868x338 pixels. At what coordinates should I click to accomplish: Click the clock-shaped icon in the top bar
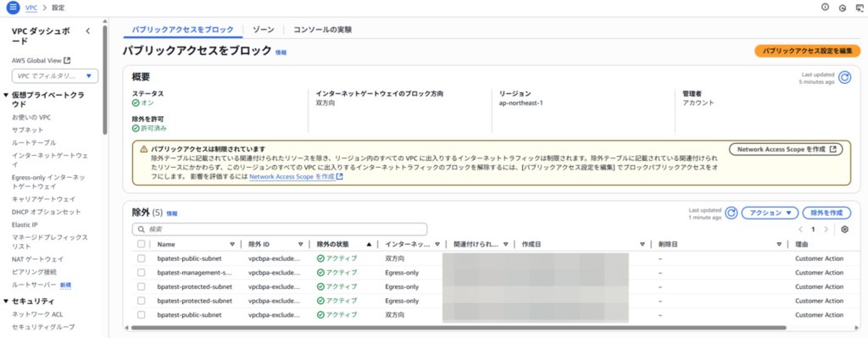(x=843, y=8)
